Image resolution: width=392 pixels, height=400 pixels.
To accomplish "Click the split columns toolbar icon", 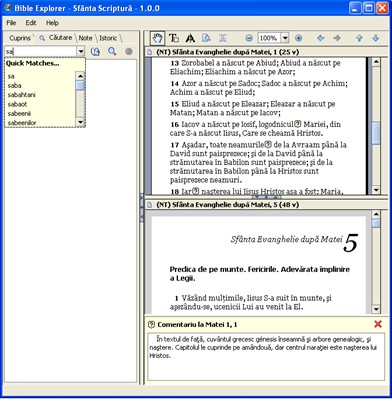I will tap(223, 38).
